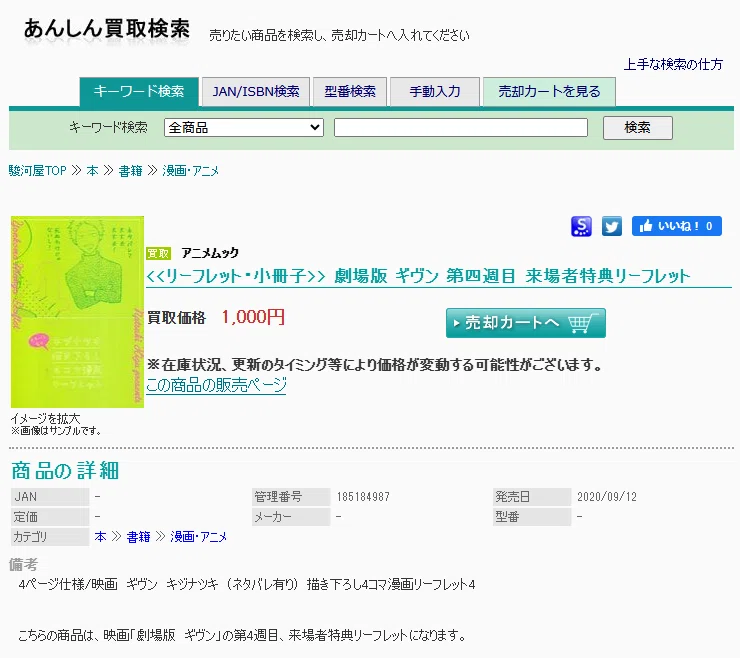Switch to 型番検索 tab
The height and width of the screenshot is (658, 740).
point(350,92)
